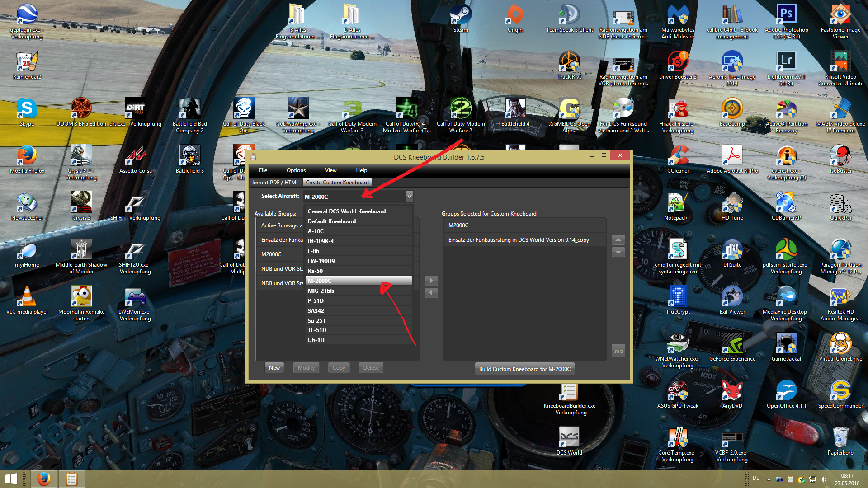Open the Options menu
This screenshot has height=488, width=868.
tap(296, 170)
